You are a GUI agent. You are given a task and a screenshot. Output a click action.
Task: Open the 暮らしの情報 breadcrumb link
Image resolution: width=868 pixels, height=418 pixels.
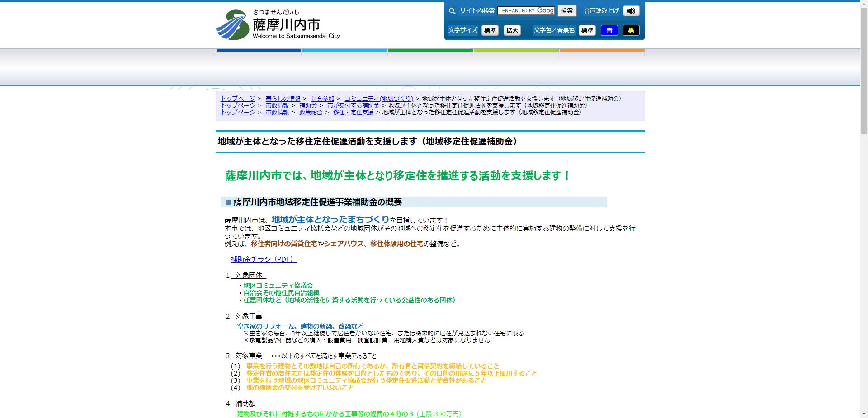tap(283, 99)
